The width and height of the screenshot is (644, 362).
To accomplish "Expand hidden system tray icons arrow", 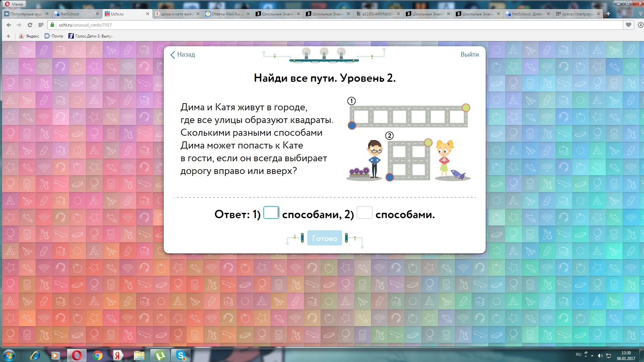I will [592, 356].
